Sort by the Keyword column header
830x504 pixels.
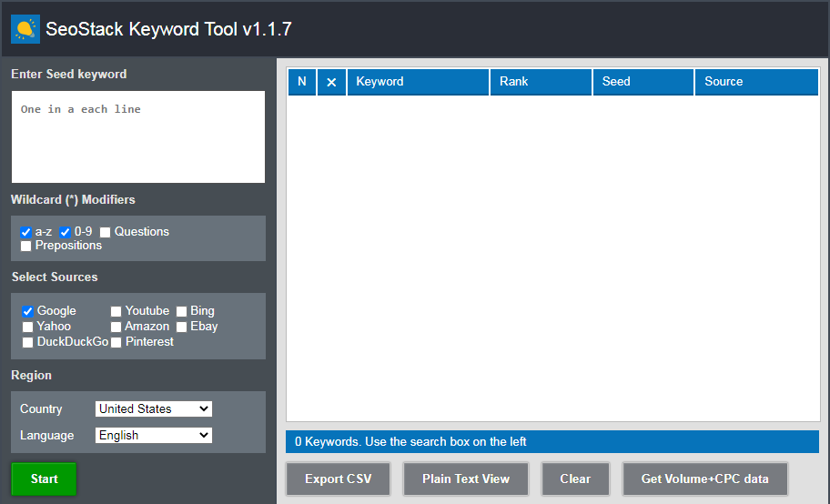tap(418, 82)
